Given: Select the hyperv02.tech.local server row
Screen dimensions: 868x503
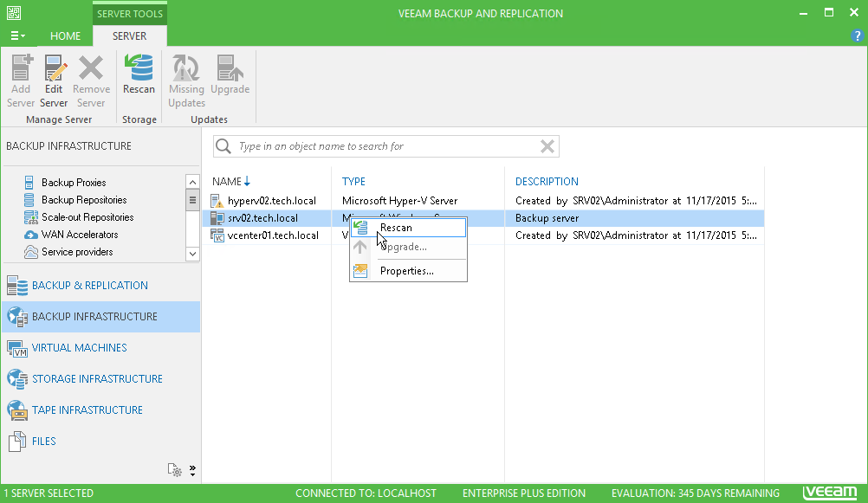Looking at the screenshot, I should (x=483, y=200).
